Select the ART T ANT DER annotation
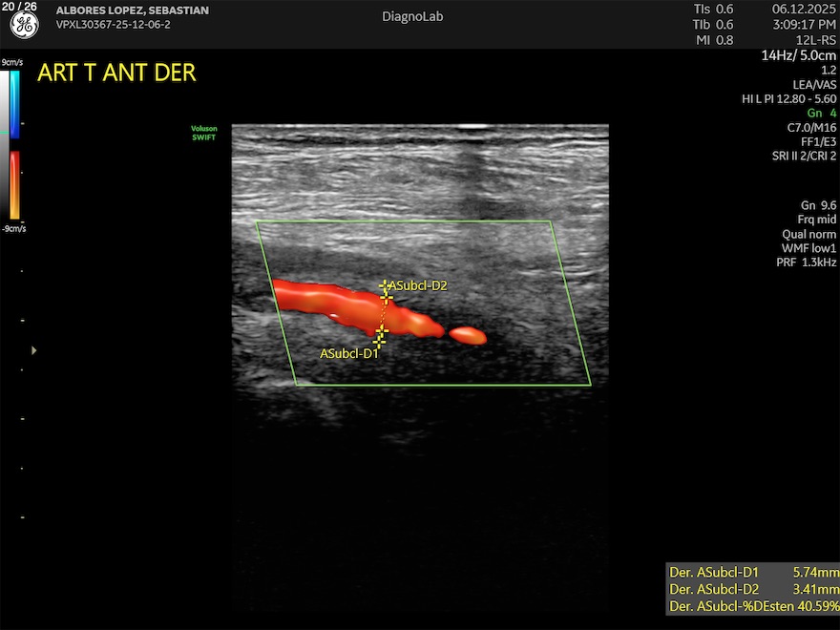Screen dimensions: 840x630 coord(116,73)
